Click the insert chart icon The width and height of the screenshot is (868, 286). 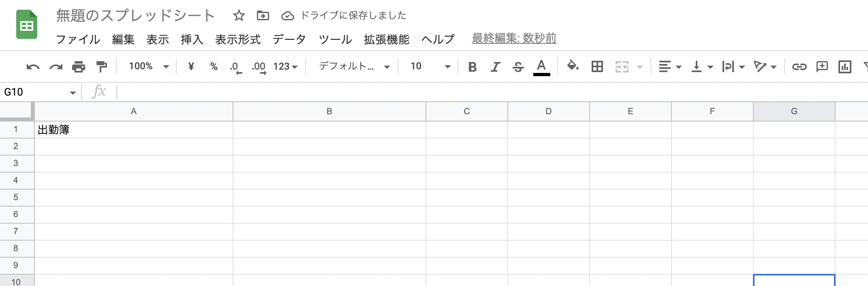(844, 66)
